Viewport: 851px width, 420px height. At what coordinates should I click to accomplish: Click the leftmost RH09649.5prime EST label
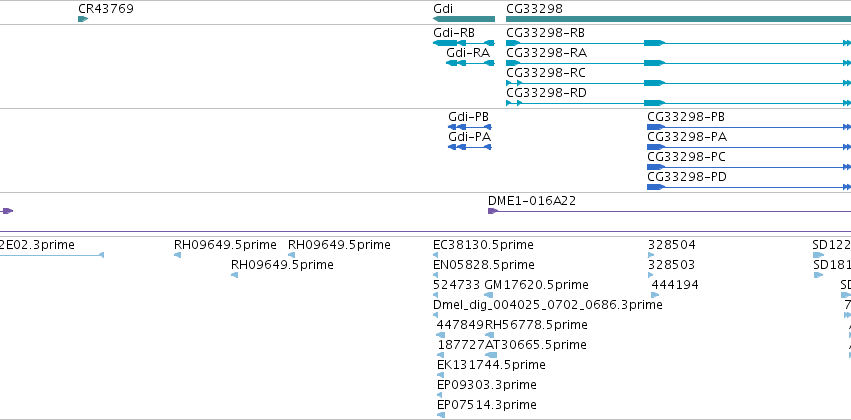click(x=225, y=245)
